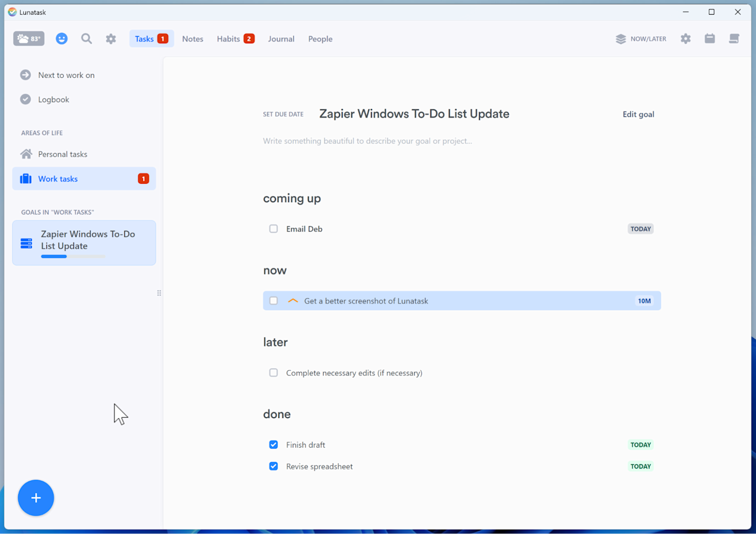Open view settings gear near Now/Later
Screen dimensions: 756x534
pos(685,39)
